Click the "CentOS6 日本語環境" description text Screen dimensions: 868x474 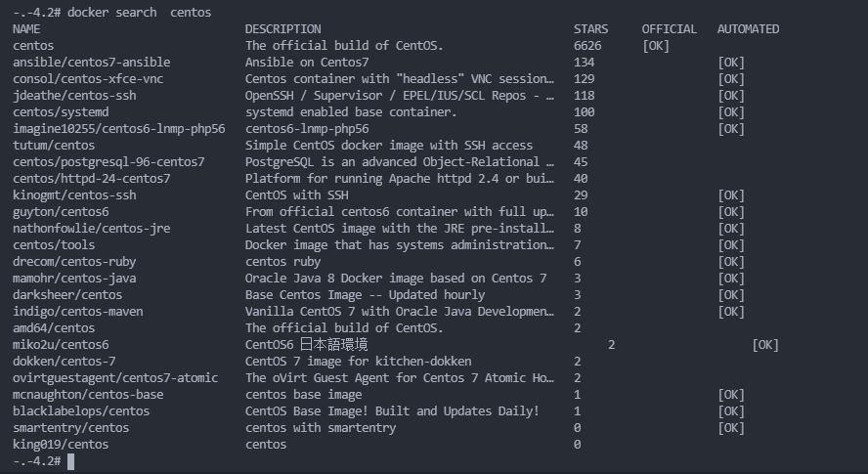[x=306, y=345]
